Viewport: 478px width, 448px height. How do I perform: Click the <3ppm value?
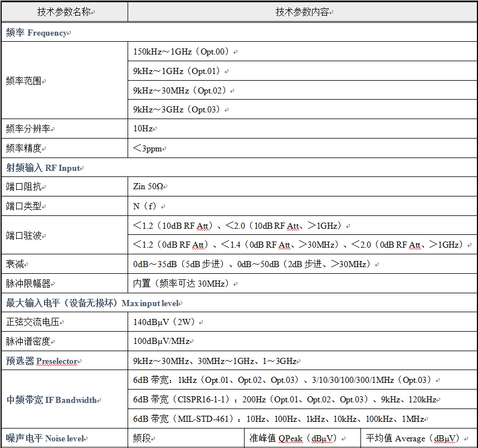click(x=148, y=149)
